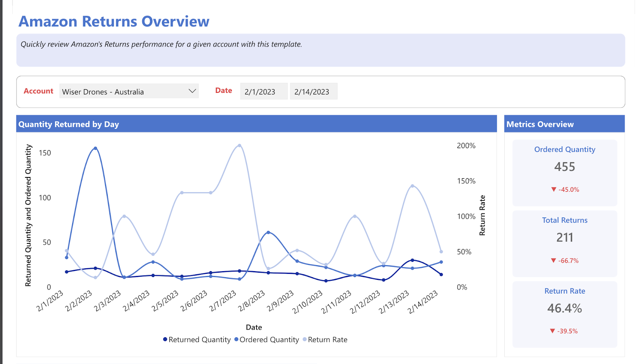Click the Ordered Quantity point on 2/8/2023
The height and width of the screenshot is (364, 641).
(x=268, y=232)
